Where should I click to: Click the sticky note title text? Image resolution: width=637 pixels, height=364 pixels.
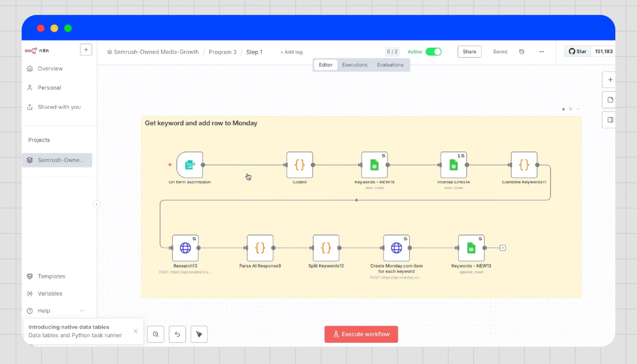pos(201,123)
